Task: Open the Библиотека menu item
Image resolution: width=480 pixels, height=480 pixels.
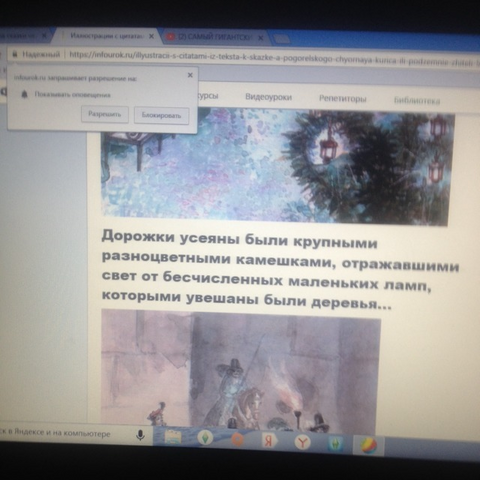Action: point(417,100)
